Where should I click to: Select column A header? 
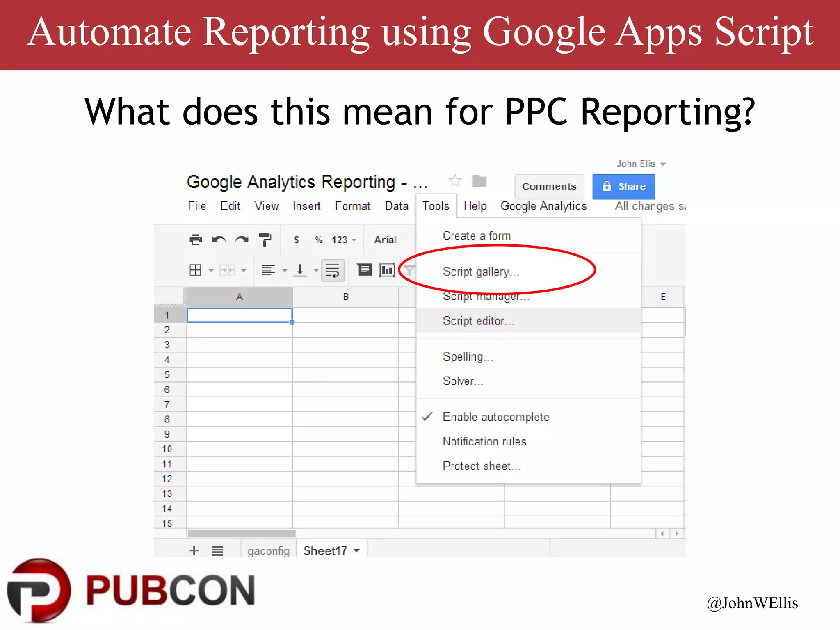coord(240,297)
